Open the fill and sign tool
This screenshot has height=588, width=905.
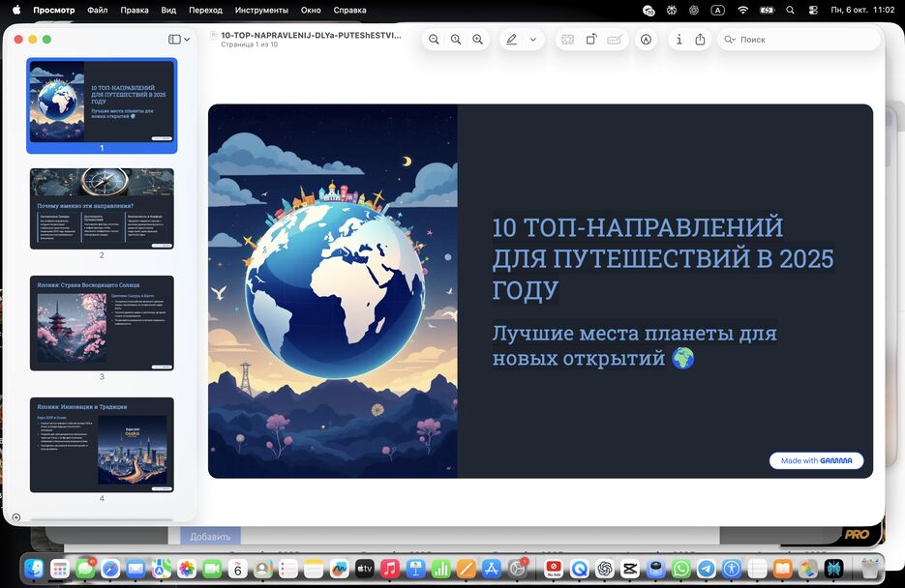pyautogui.click(x=615, y=39)
